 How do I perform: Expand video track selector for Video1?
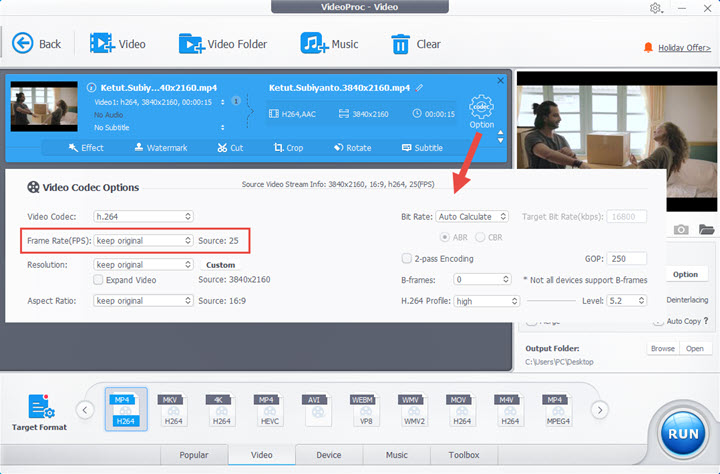pos(223,102)
